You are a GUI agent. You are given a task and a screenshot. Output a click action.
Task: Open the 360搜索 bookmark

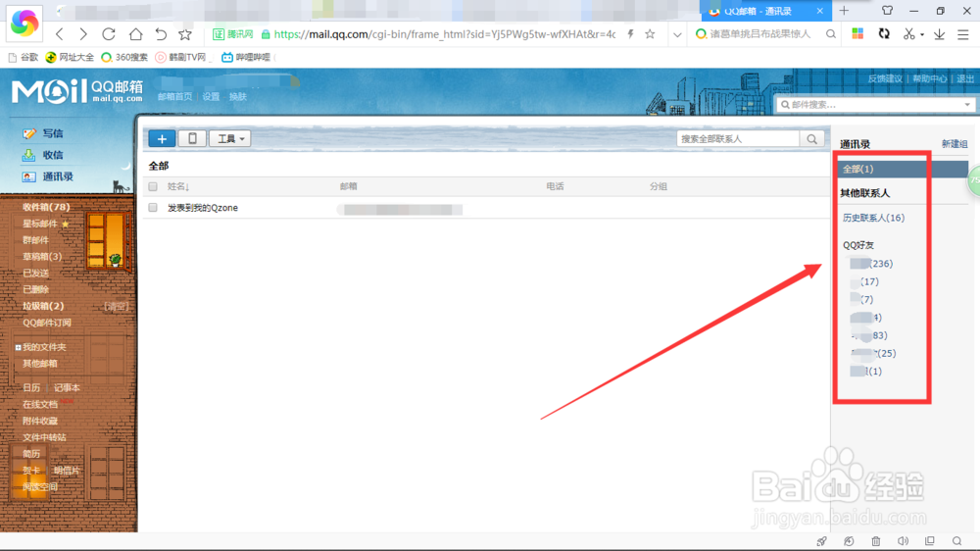pyautogui.click(x=124, y=57)
